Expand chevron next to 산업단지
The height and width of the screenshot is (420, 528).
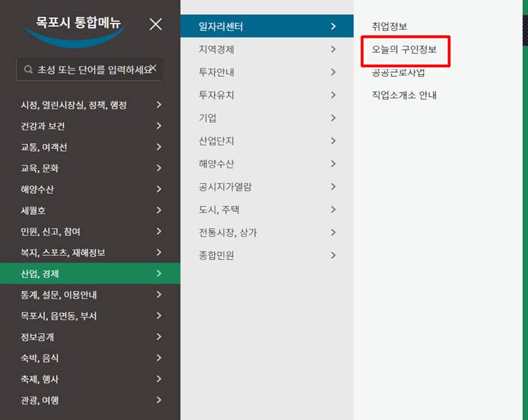tap(333, 140)
